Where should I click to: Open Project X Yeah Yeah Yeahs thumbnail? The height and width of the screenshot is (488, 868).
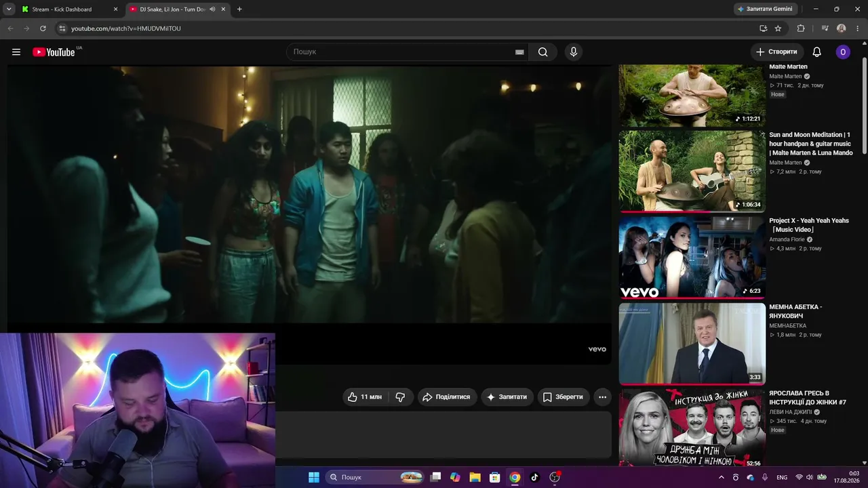coord(692,258)
